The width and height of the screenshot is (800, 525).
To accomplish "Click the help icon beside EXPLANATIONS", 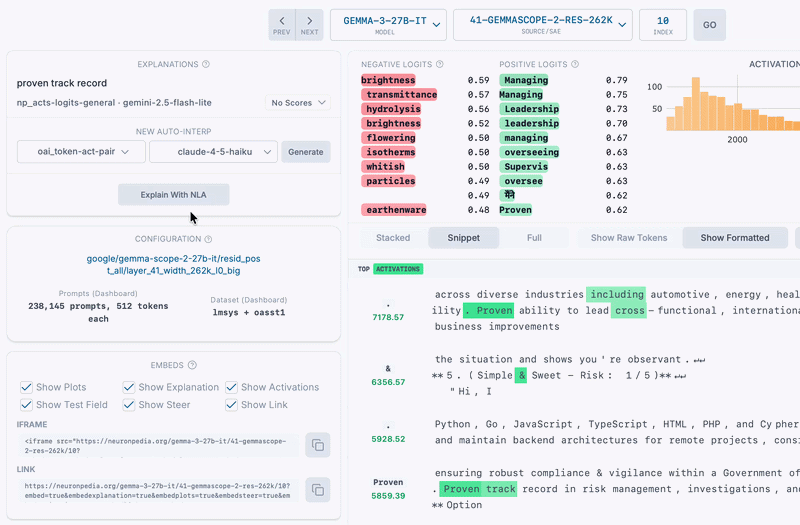I will click(x=206, y=64).
